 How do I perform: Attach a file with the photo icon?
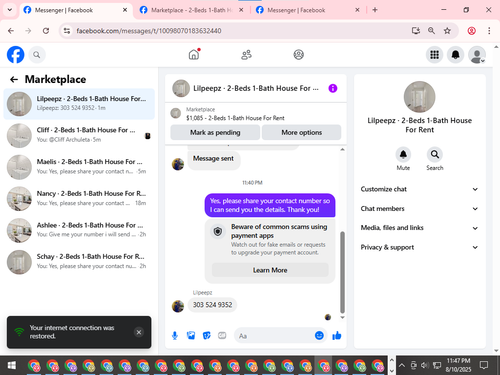191,335
